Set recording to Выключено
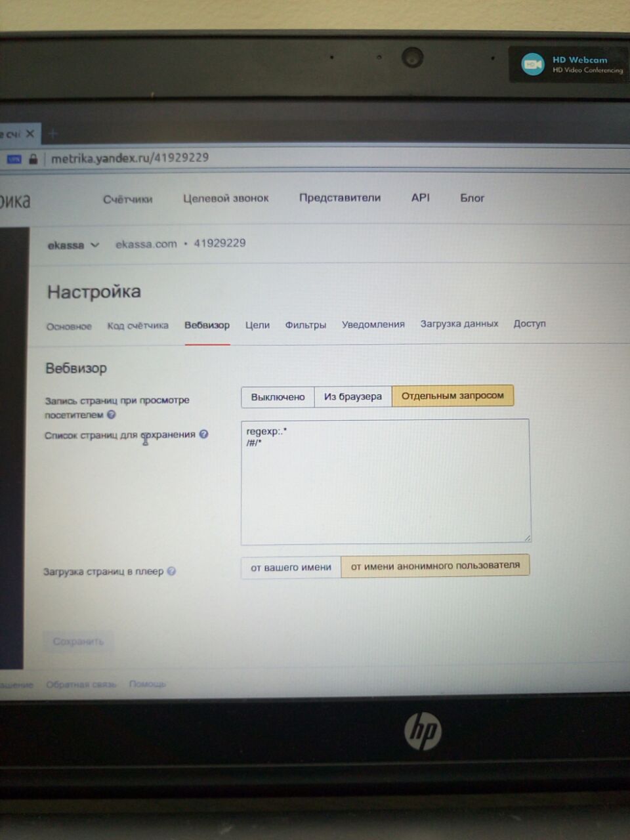 (x=278, y=397)
